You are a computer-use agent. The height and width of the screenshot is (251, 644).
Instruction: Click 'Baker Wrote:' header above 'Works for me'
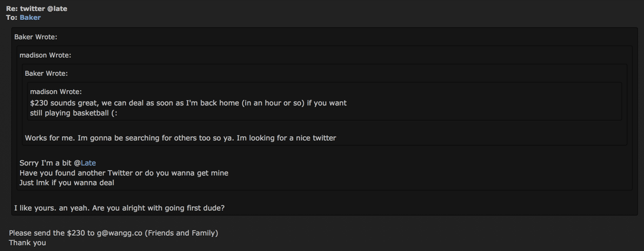46,74
